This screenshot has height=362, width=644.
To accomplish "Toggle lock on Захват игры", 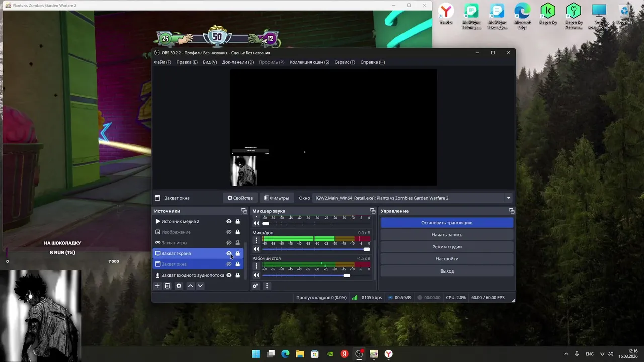I will [238, 243].
